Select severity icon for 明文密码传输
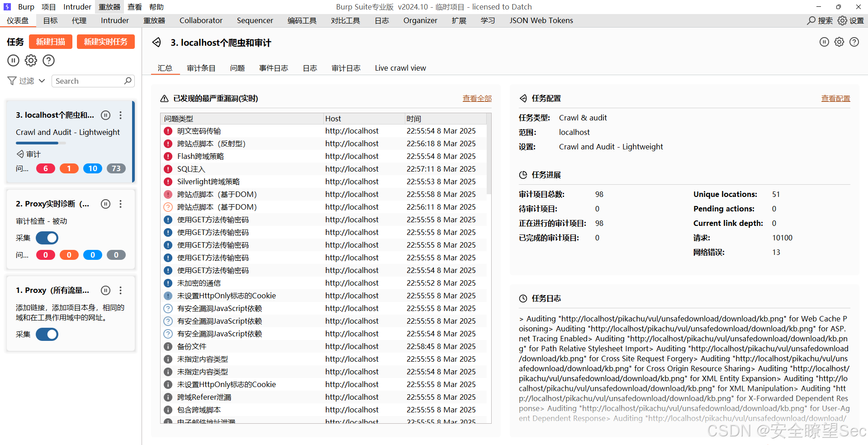The image size is (868, 445). tap(168, 131)
